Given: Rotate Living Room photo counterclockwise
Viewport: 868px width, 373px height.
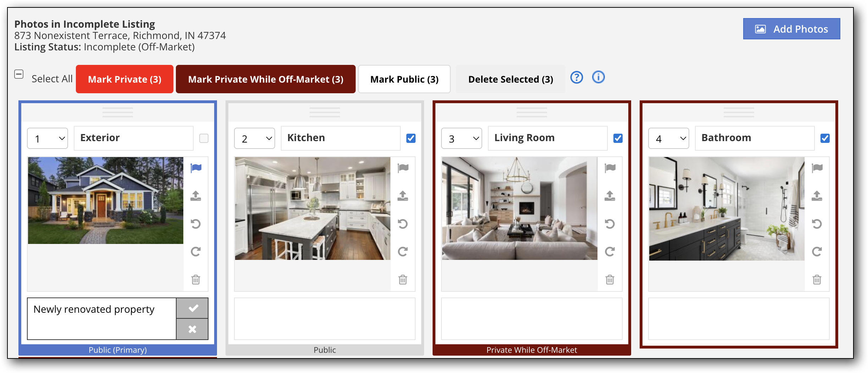Looking at the screenshot, I should pos(610,224).
